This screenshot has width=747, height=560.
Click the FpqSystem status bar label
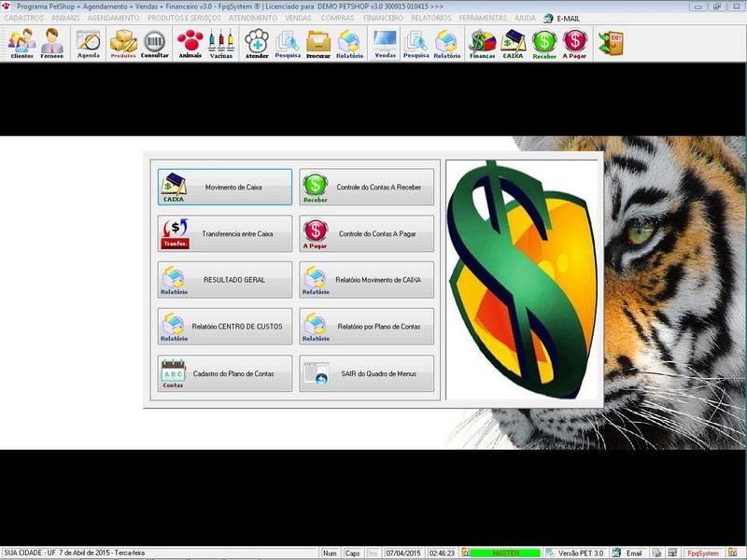point(702,553)
